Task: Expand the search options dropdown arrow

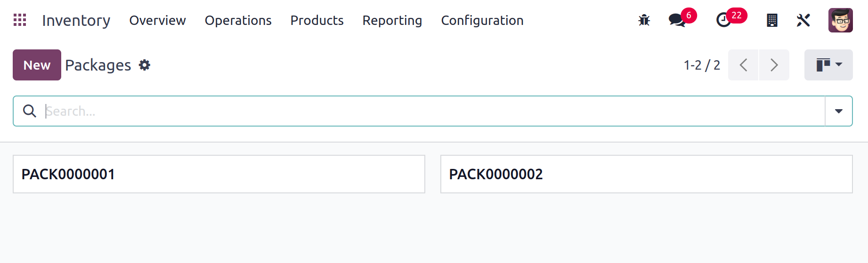Action: click(838, 111)
